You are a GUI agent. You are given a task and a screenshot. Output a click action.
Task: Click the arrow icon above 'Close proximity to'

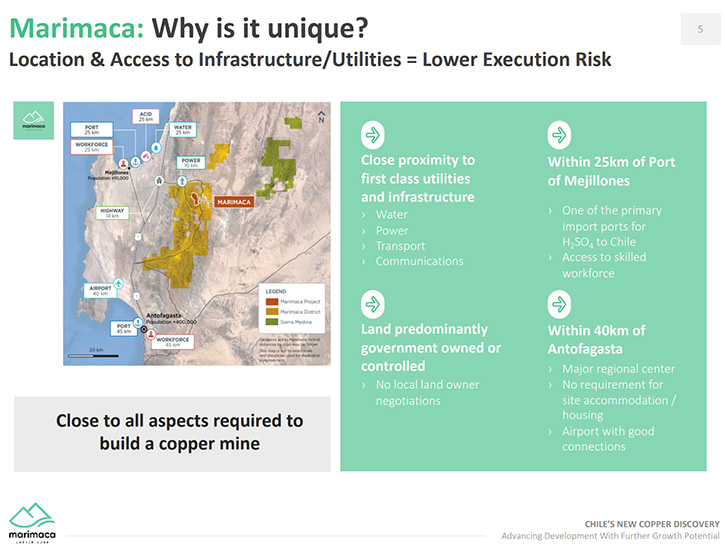[373, 135]
